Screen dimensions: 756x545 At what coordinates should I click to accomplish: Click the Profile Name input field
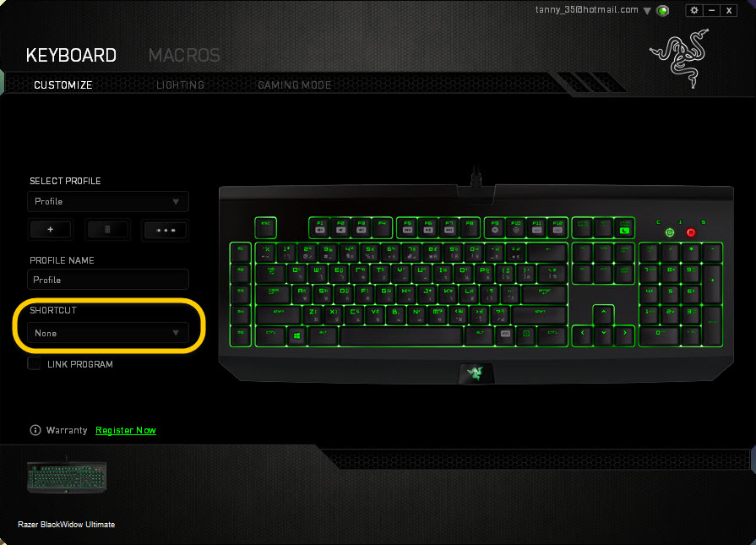click(108, 280)
